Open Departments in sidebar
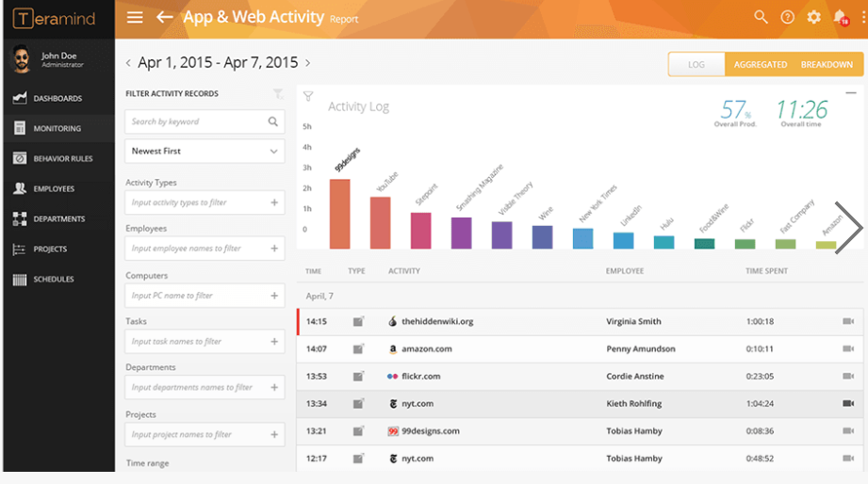The width and height of the screenshot is (868, 484). (x=58, y=219)
